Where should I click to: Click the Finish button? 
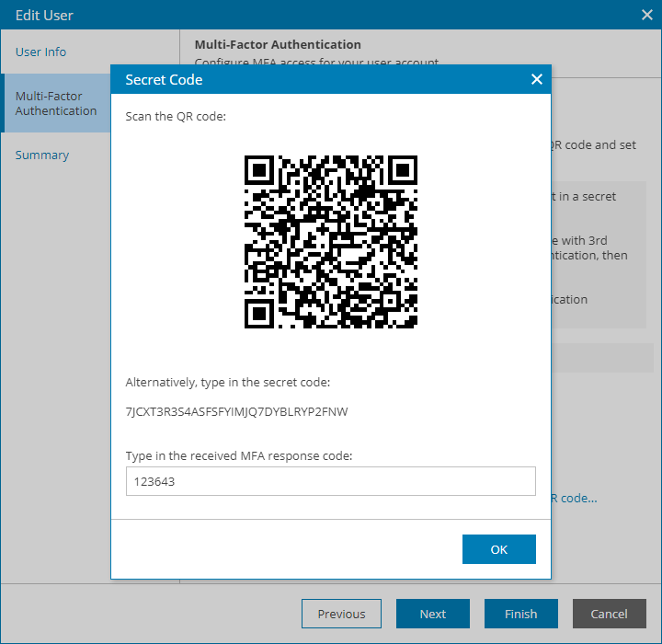(x=521, y=613)
